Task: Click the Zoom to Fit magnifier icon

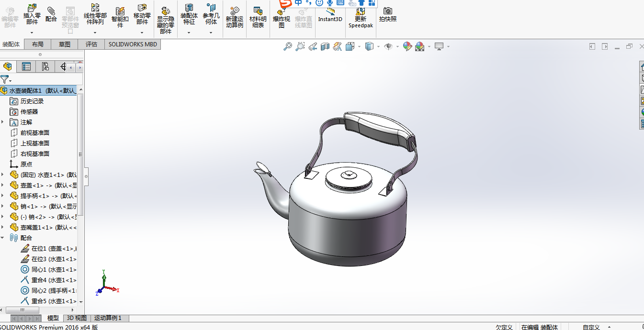Action: [287, 46]
